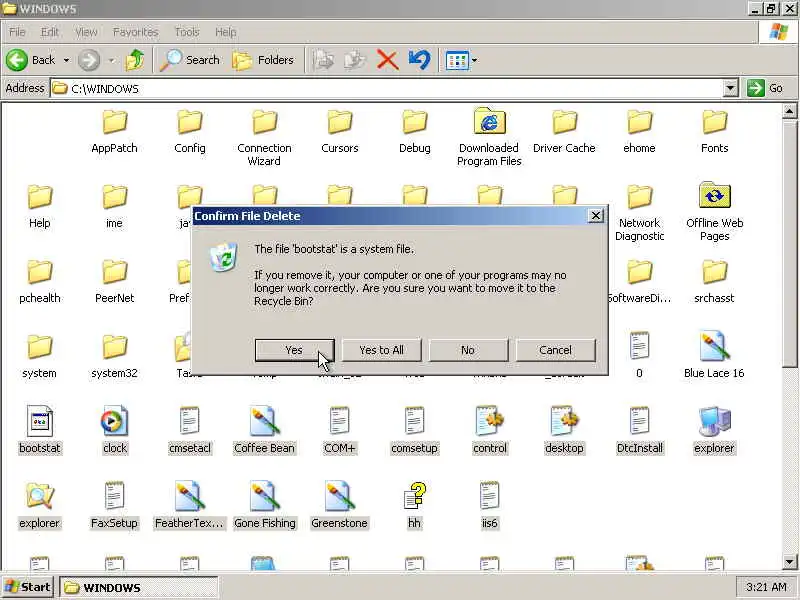The width and height of the screenshot is (800, 600).
Task: Open the Search pane
Action: coord(190,60)
